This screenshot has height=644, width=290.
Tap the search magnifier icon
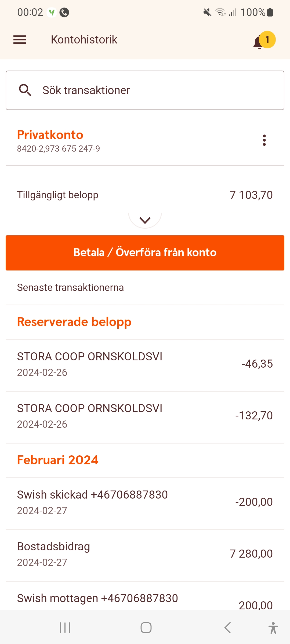tap(25, 90)
